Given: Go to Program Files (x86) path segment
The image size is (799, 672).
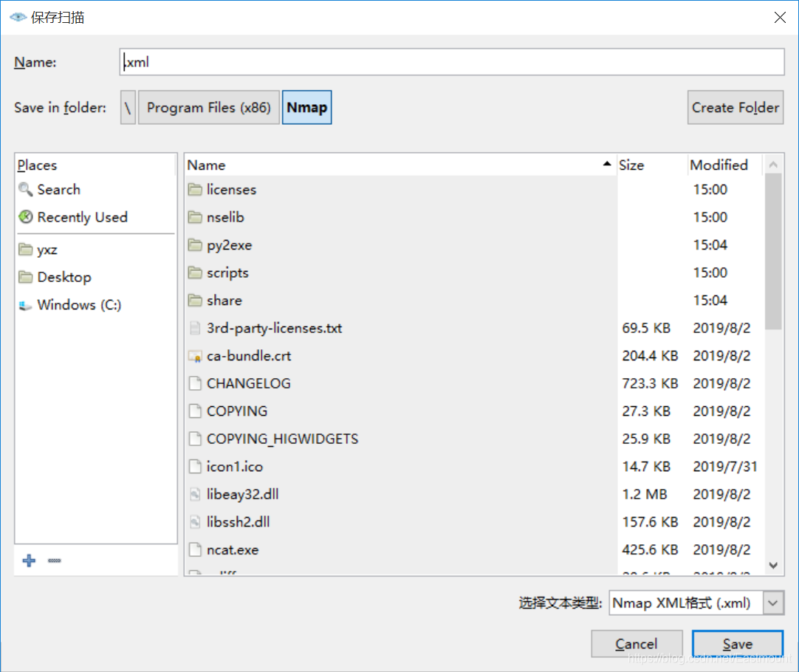Looking at the screenshot, I should (209, 108).
